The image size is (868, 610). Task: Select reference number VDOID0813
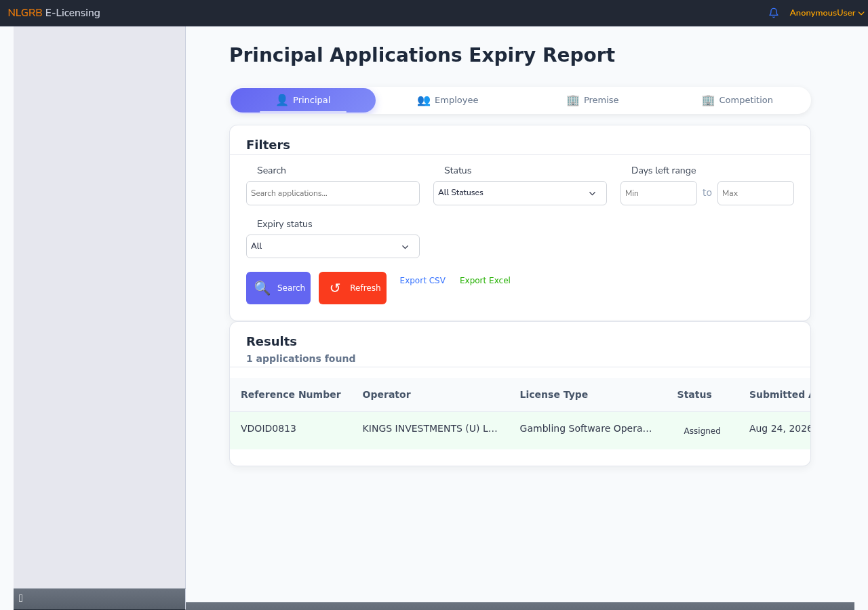coord(269,428)
